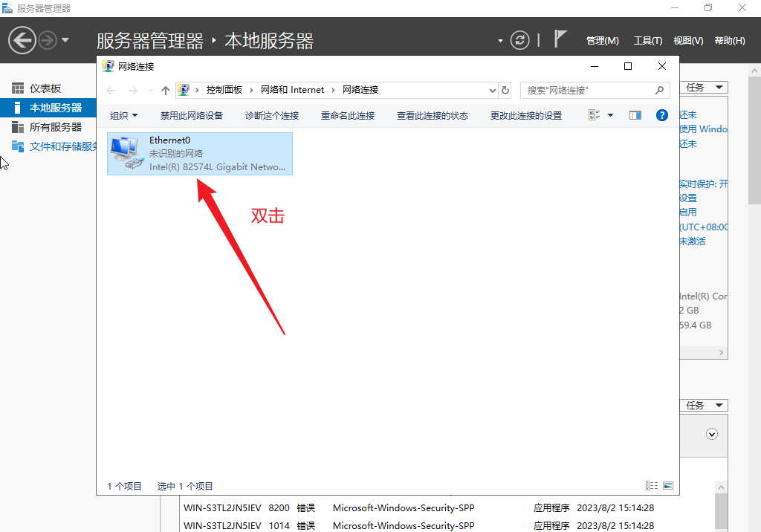Refresh the Server Manager view
The image size is (761, 532).
[x=519, y=40]
